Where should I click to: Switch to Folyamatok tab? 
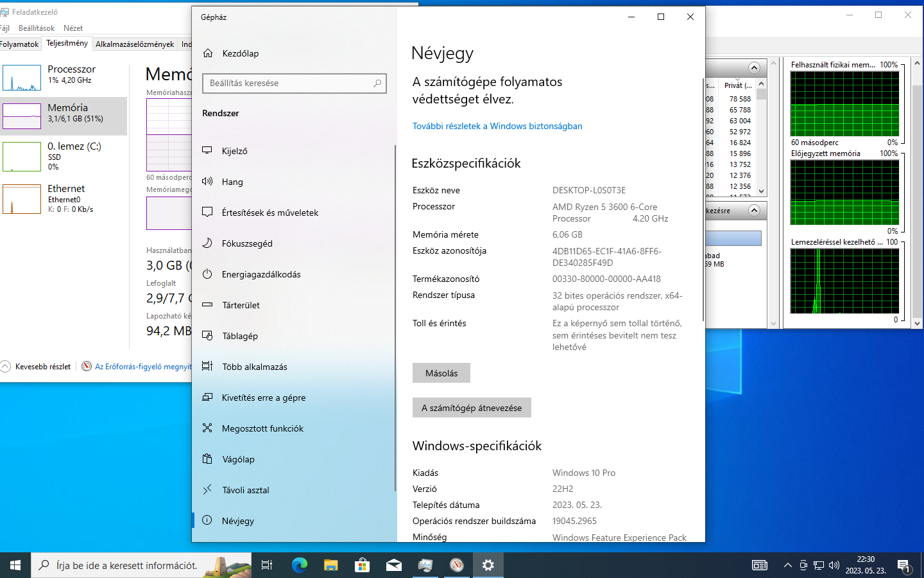click(19, 44)
